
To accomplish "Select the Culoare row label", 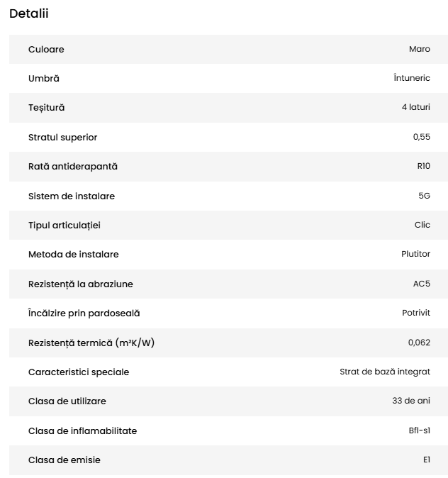I will click(x=46, y=50).
